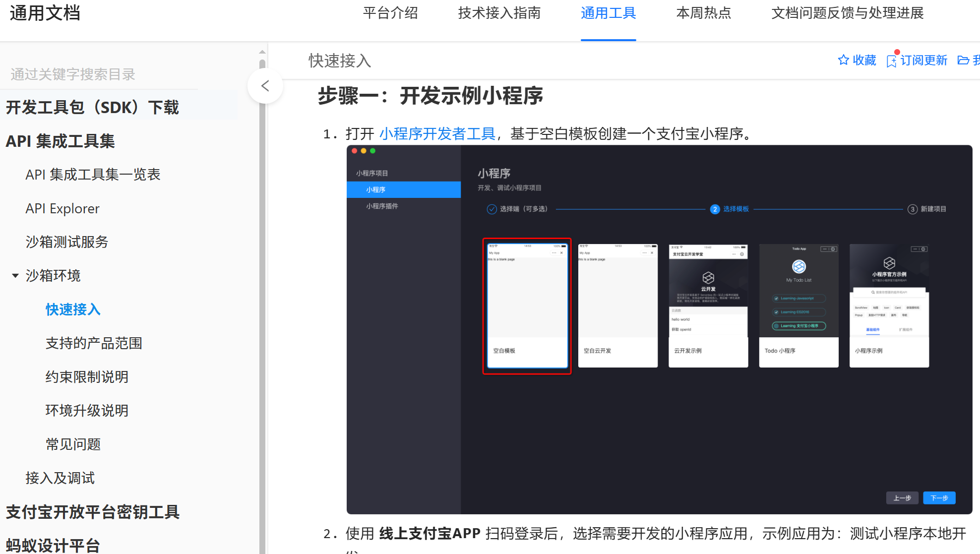Select API Explorer in sidebar
Viewport: 980px width, 554px height.
click(x=62, y=208)
